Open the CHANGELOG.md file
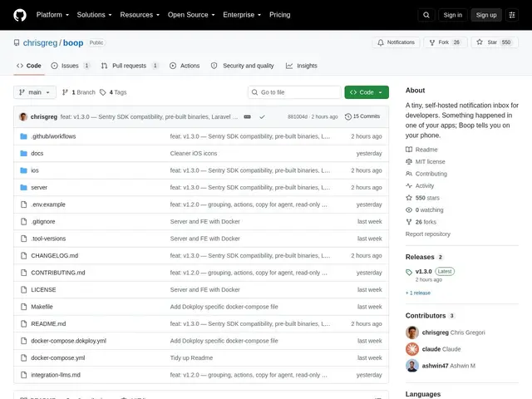532x399 pixels. pyautogui.click(x=55, y=255)
